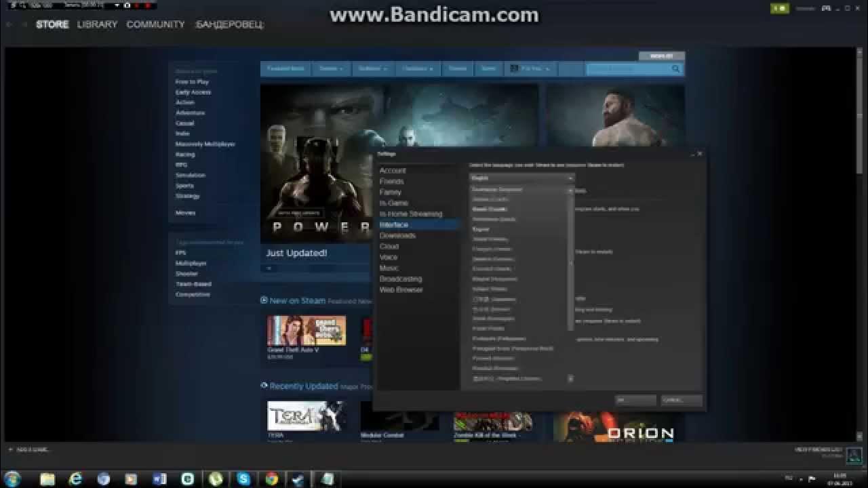
Task: Click the green notification envelope icon
Action: click(780, 8)
